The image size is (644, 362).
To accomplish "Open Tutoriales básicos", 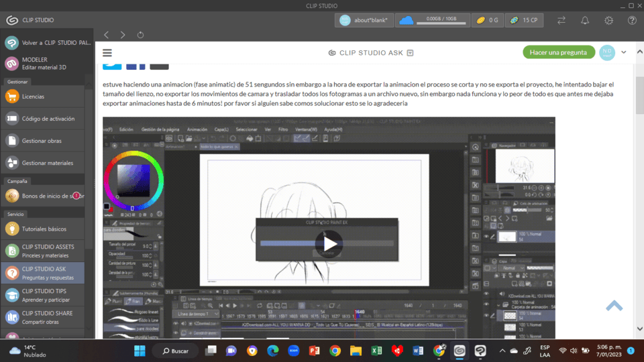I will (x=43, y=229).
